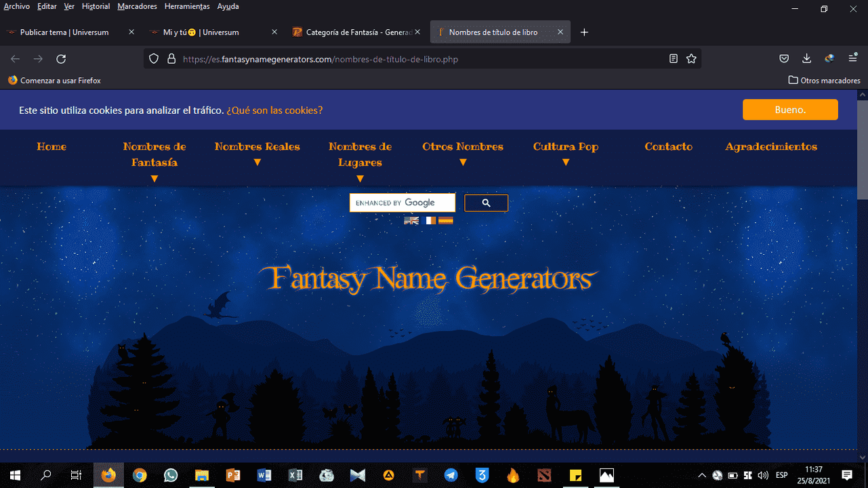Open WhatsApp from the taskbar

(171, 475)
